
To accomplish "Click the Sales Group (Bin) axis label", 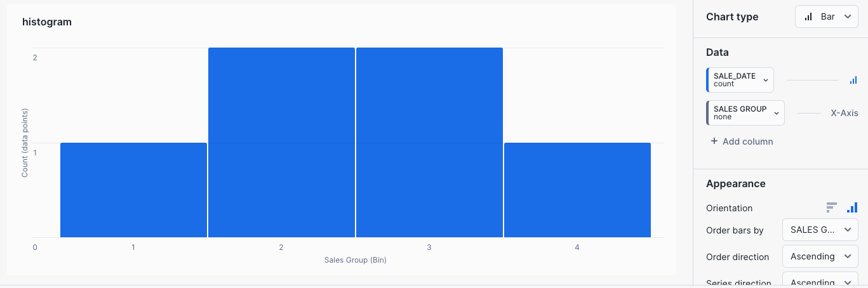I will [x=355, y=260].
